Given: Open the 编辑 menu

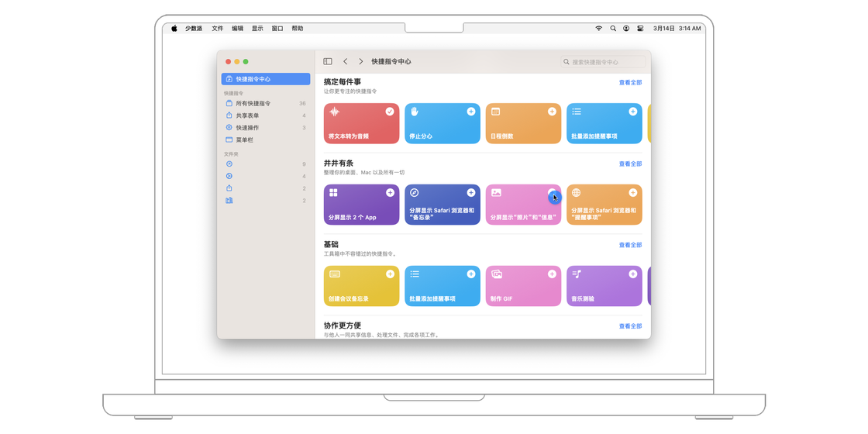Looking at the screenshot, I should point(237,28).
